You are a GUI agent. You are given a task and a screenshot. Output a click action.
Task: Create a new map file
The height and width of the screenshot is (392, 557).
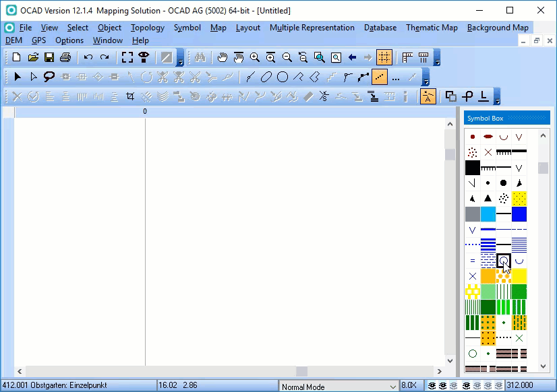(x=16, y=57)
